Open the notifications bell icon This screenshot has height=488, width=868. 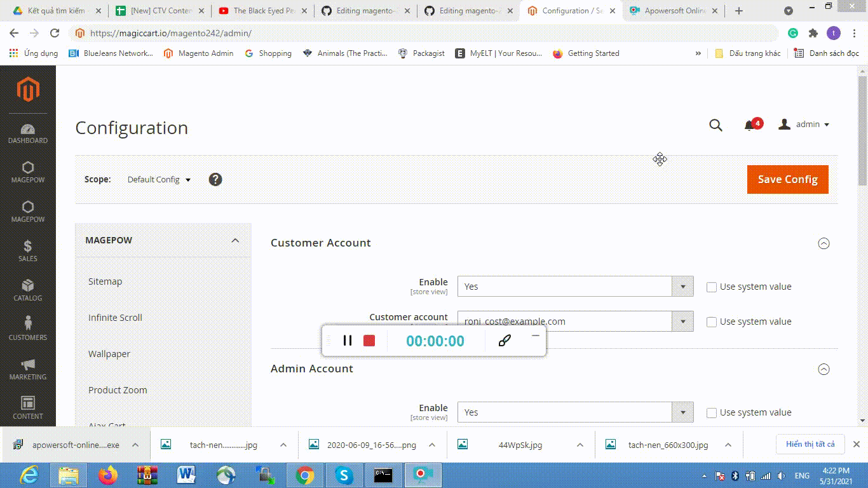(x=750, y=125)
